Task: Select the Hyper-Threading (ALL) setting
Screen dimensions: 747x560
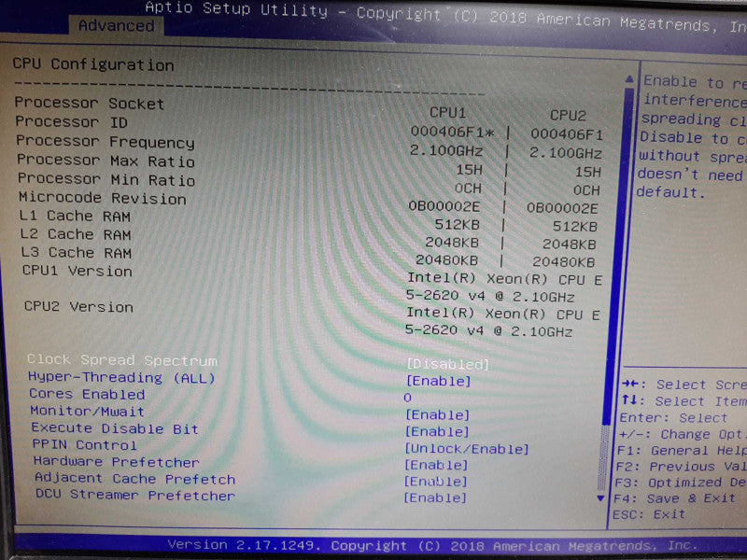Action: [x=121, y=378]
